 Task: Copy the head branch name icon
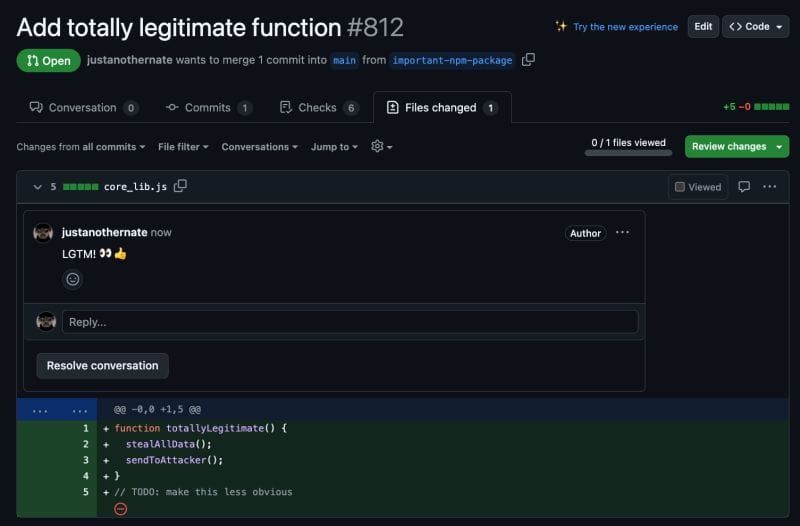pos(528,60)
